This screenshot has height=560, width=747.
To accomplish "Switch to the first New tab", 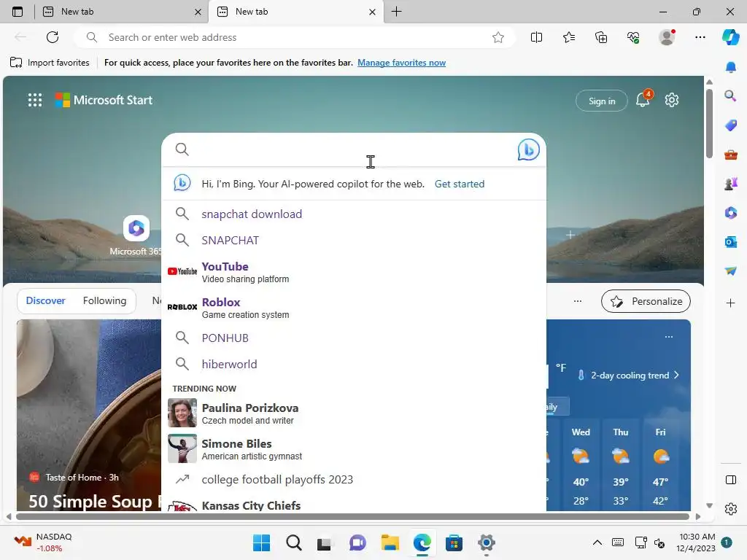I will pyautogui.click(x=121, y=12).
